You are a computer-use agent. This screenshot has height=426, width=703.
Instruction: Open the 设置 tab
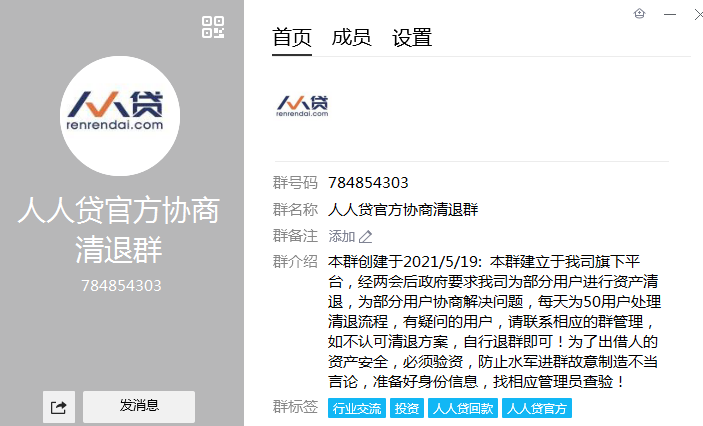tap(412, 38)
